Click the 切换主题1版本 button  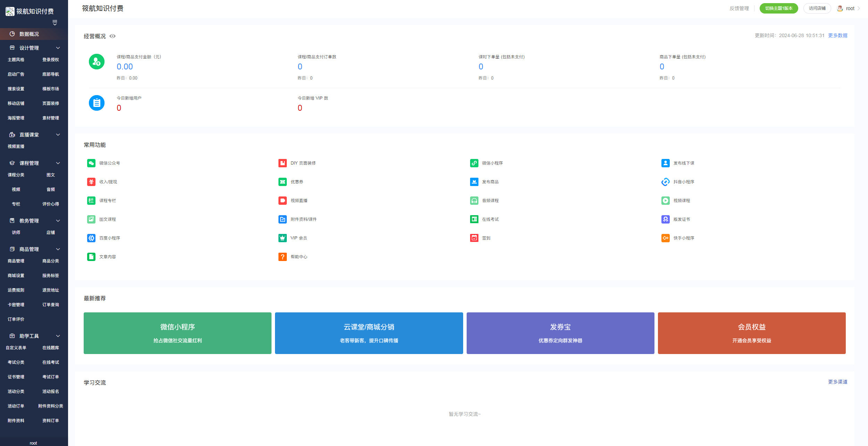tap(778, 8)
